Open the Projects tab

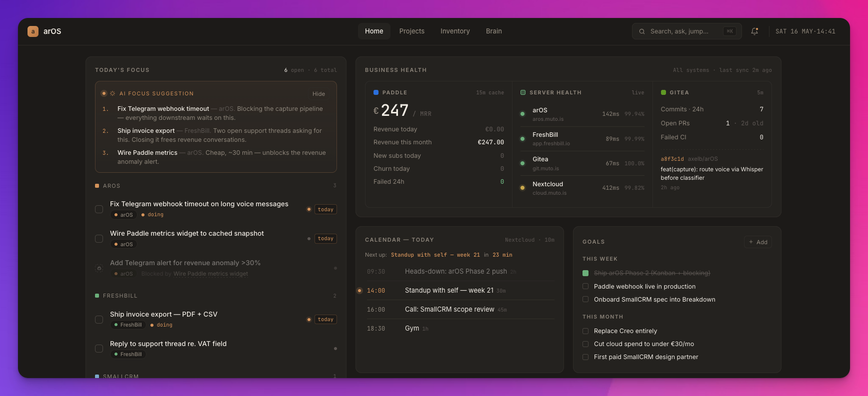point(412,31)
